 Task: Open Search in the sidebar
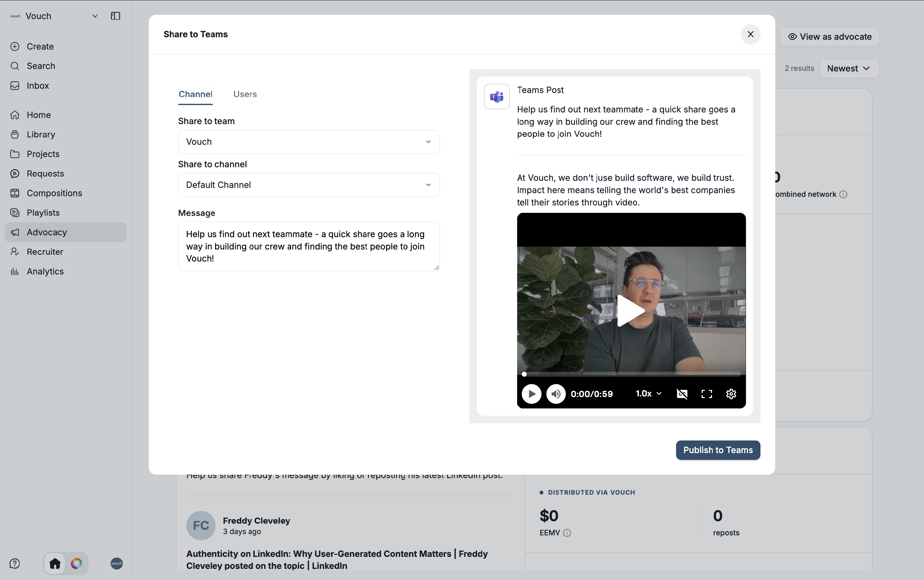(x=66, y=66)
